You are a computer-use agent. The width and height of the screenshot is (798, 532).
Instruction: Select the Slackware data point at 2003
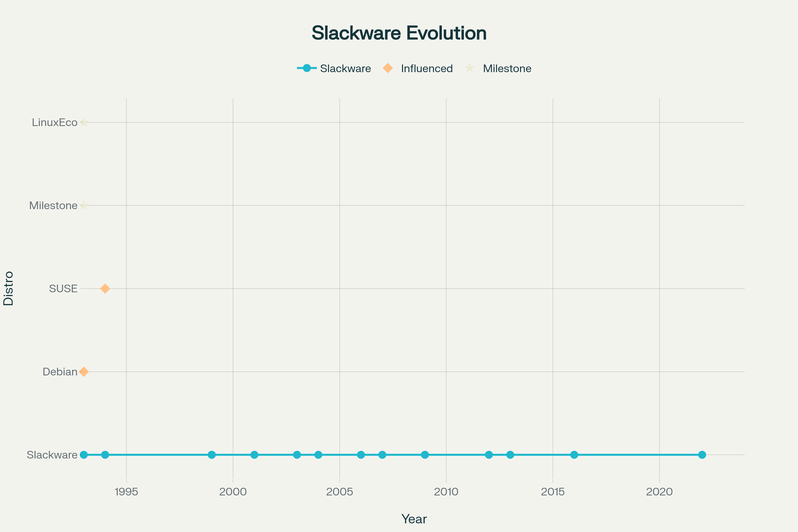(x=297, y=455)
